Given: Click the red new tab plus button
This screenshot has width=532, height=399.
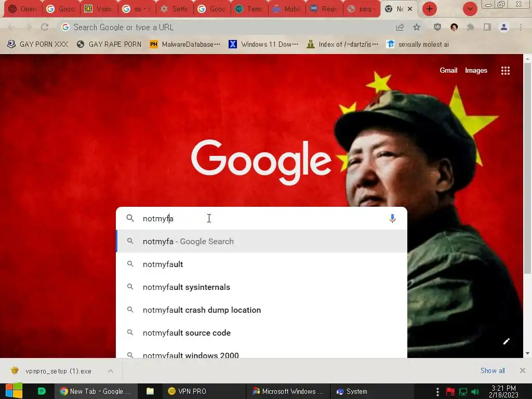Looking at the screenshot, I should pyautogui.click(x=430, y=9).
